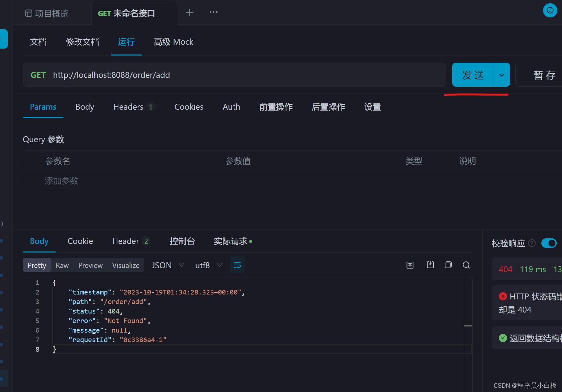Open the 设置 tab

click(x=372, y=107)
